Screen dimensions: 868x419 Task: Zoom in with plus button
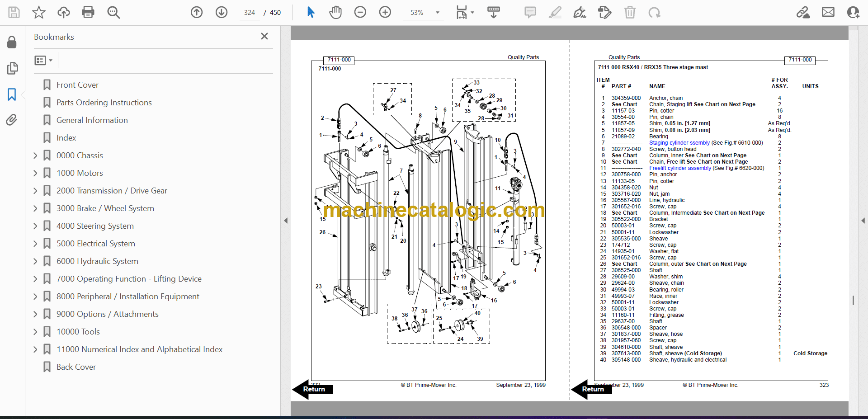click(x=385, y=12)
